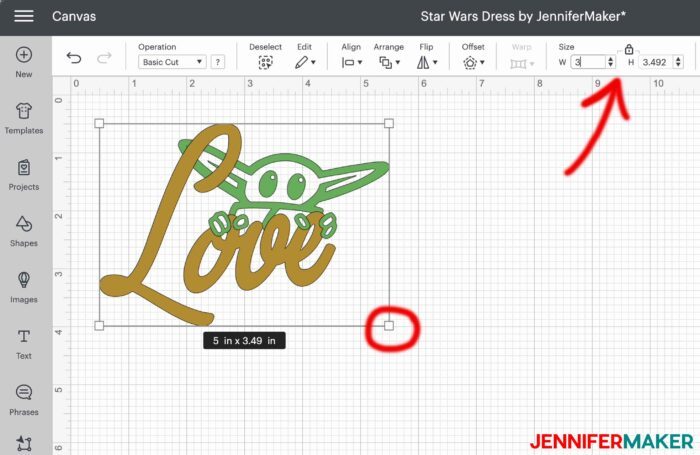Open the Templates panel

point(24,118)
